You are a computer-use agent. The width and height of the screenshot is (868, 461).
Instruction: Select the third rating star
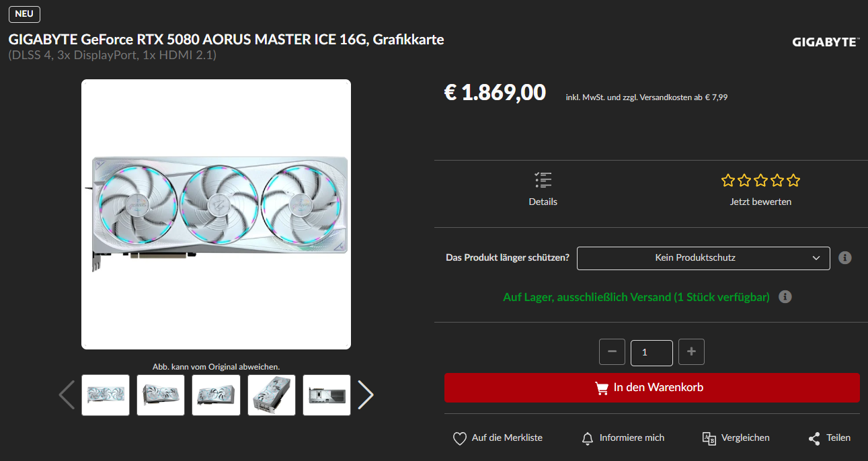coord(761,180)
